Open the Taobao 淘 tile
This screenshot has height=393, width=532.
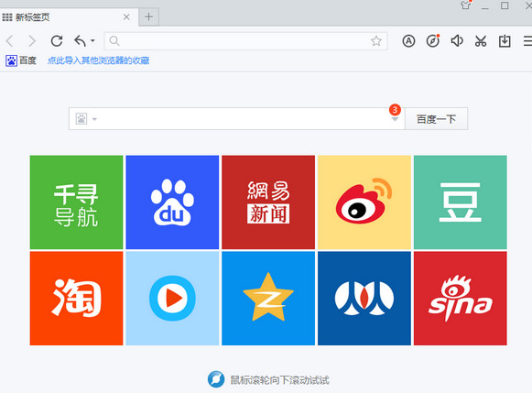click(x=76, y=299)
